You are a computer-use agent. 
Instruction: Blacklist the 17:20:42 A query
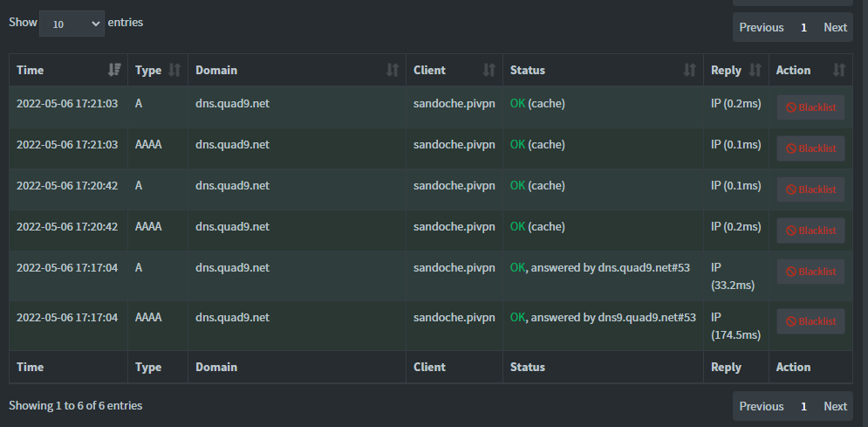(x=810, y=189)
